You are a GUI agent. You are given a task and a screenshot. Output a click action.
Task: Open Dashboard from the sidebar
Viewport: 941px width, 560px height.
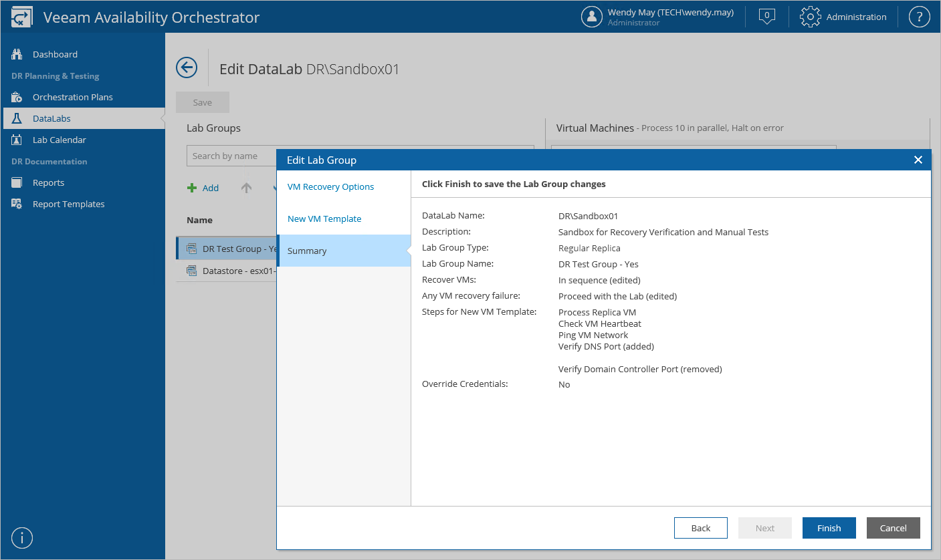tap(55, 54)
